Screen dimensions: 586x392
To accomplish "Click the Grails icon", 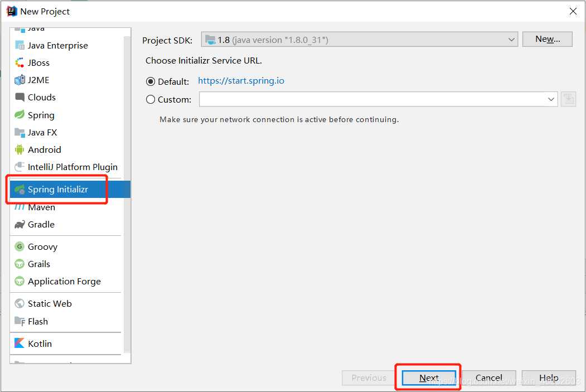I will click(x=20, y=264).
